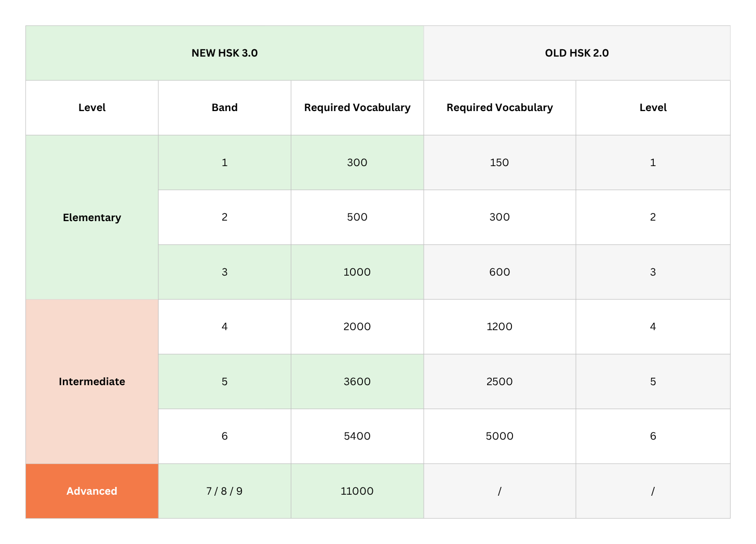
Task: Click the 1200 vocabulary cell
Action: [500, 327]
